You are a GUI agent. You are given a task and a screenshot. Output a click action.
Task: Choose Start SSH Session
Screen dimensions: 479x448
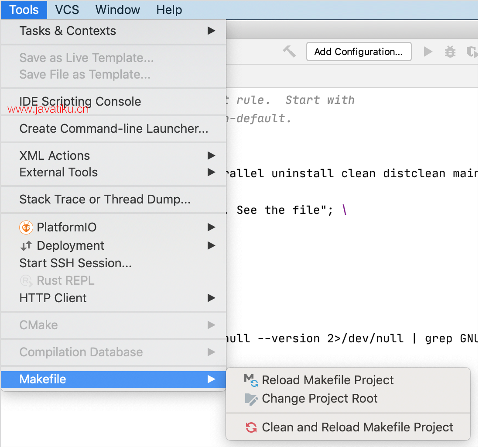click(x=113, y=263)
